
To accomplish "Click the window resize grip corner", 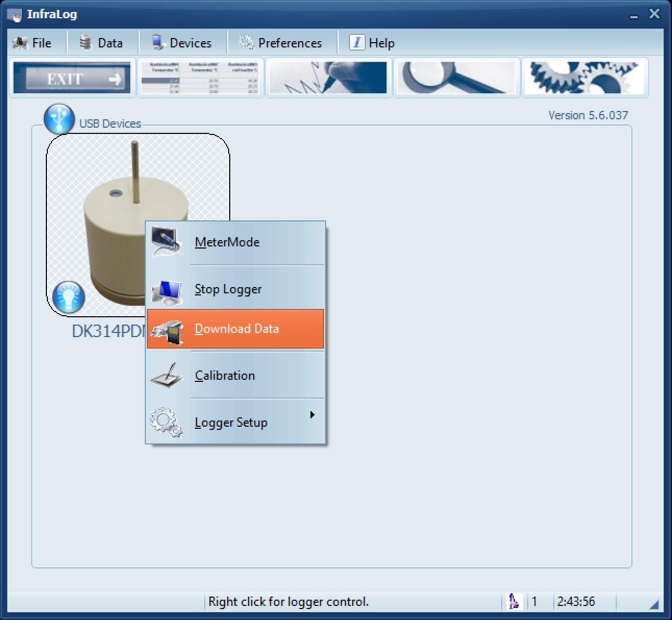I will point(654,604).
